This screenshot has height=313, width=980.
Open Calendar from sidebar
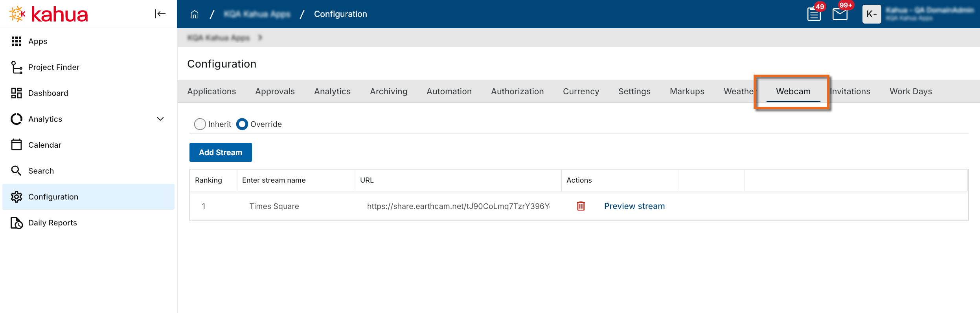coord(44,145)
